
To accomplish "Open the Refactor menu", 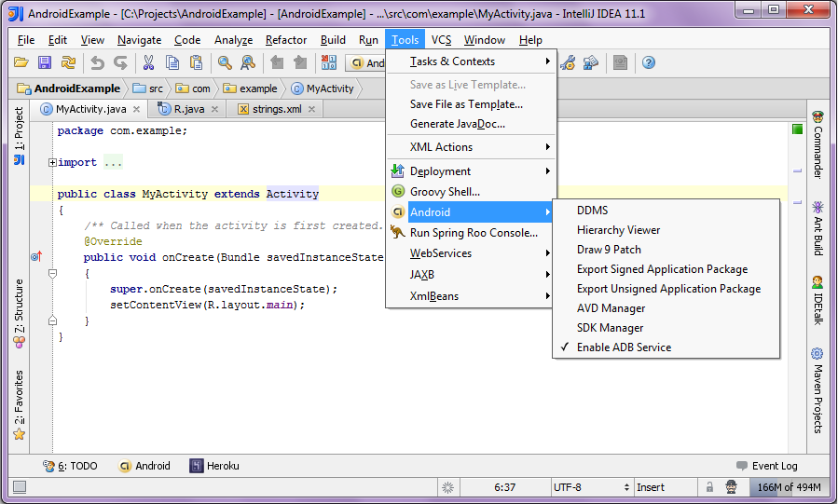I will click(x=286, y=40).
